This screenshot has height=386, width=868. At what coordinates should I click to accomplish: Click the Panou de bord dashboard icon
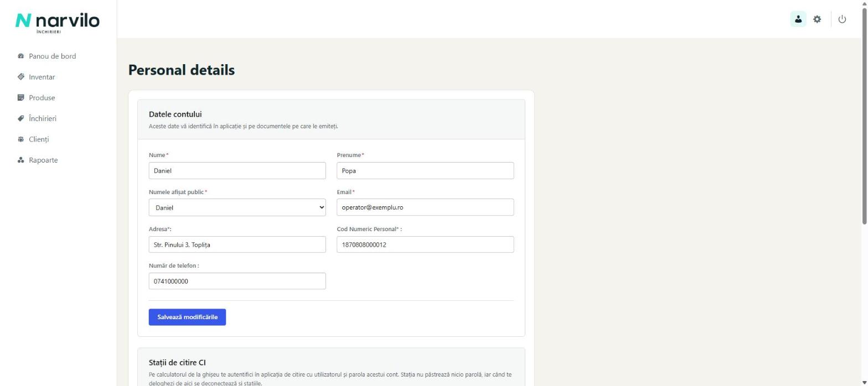(21, 56)
